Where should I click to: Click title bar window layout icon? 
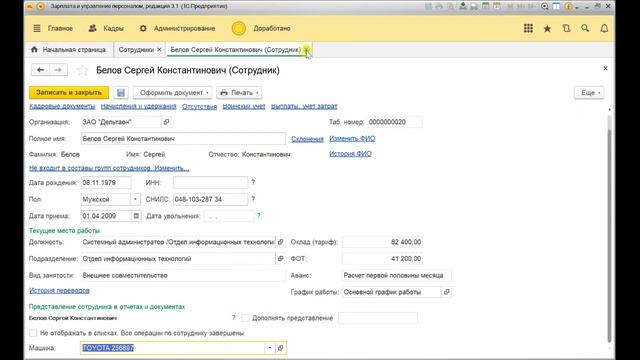point(556,6)
